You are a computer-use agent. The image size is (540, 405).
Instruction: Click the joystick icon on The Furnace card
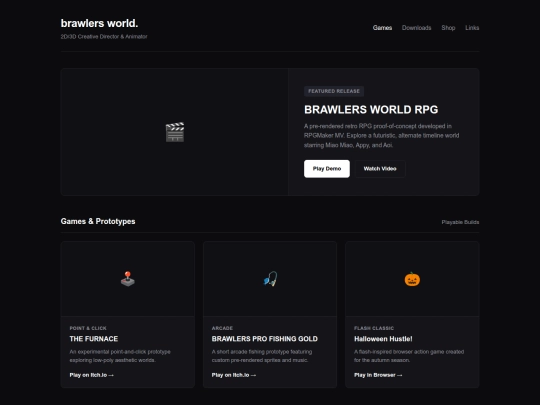(x=128, y=279)
